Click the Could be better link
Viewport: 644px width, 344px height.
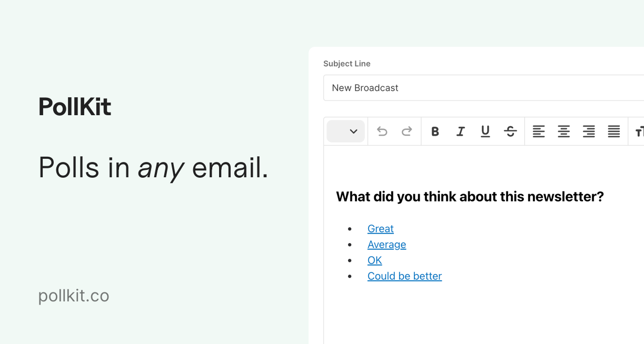[x=405, y=276]
